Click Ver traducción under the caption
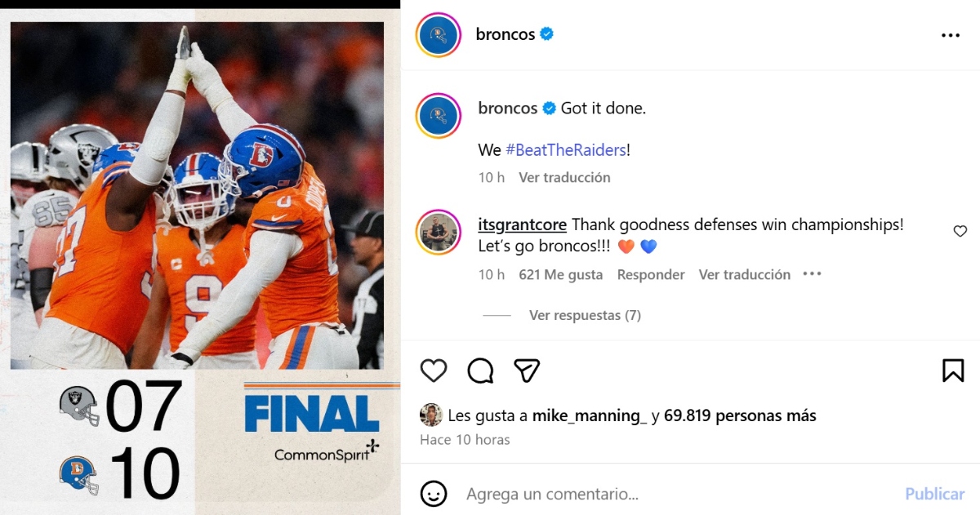The image size is (980, 515). 564,177
